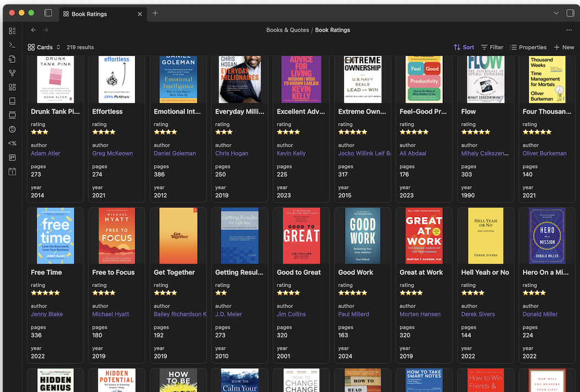The width and height of the screenshot is (580, 392).
Task: Open the daily note calendar ribbon icon
Action: [x=12, y=172]
